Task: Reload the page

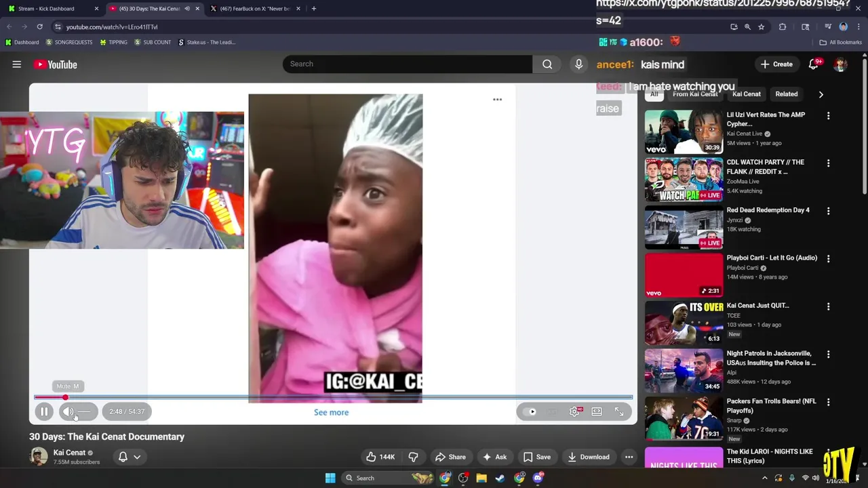Action: coord(40,26)
